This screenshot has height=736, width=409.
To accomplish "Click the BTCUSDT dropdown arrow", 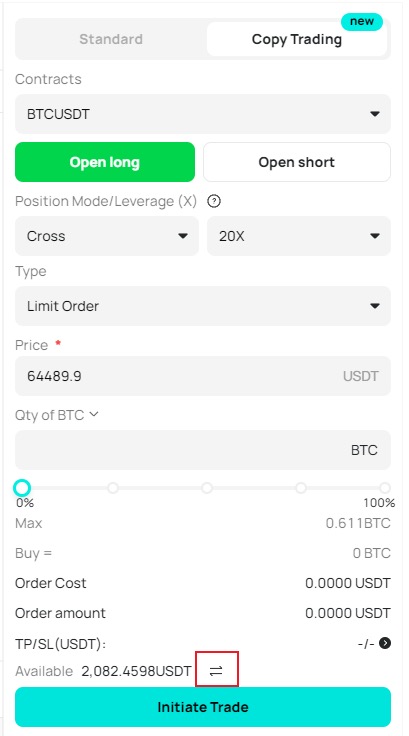I will (x=375, y=114).
